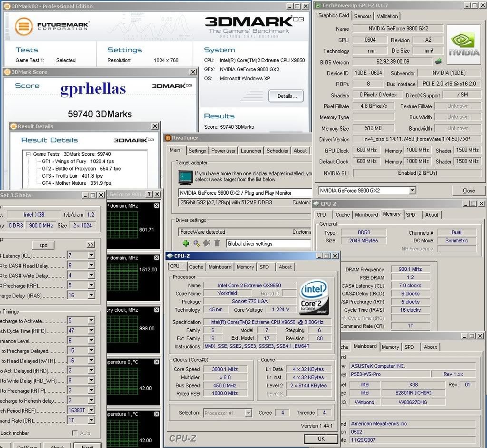Click the Exit button in MemSet
This screenshot has height=448, width=487.
[x=88, y=446]
